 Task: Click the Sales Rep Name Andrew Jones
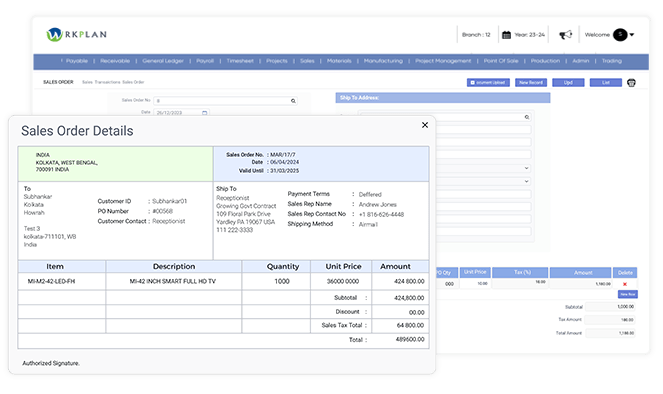pos(378,204)
